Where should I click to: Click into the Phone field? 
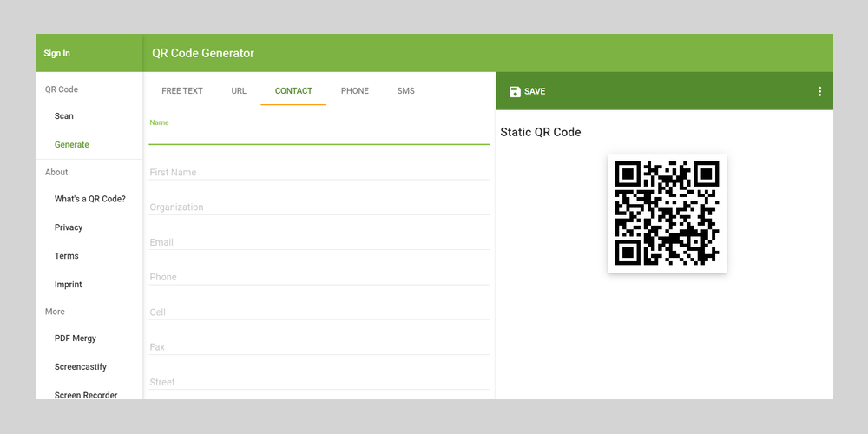point(319,277)
